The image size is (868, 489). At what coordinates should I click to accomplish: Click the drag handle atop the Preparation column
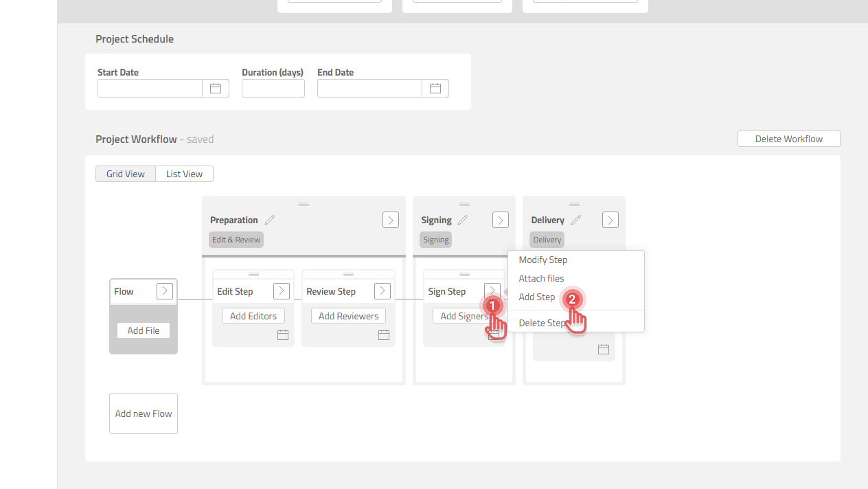pos(304,203)
